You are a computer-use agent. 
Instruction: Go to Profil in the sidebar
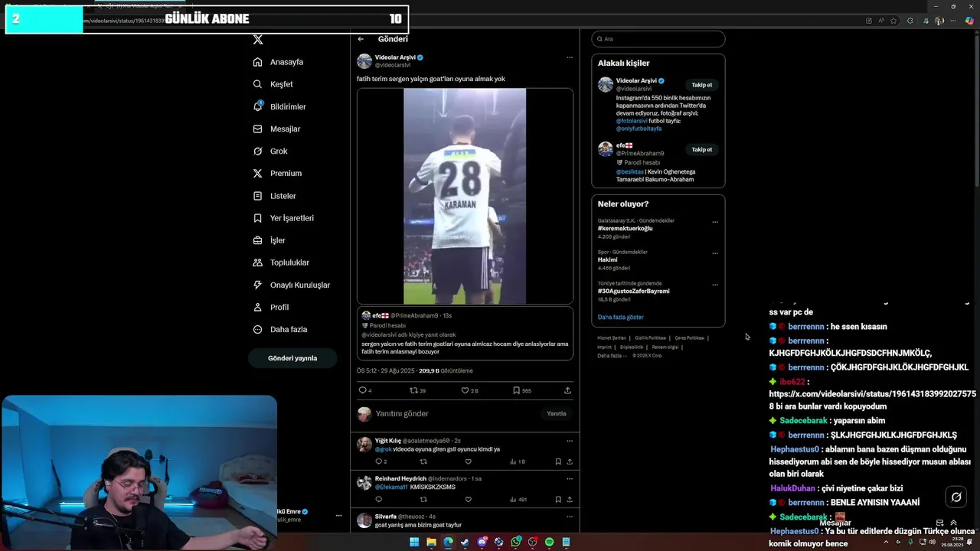(x=271, y=307)
